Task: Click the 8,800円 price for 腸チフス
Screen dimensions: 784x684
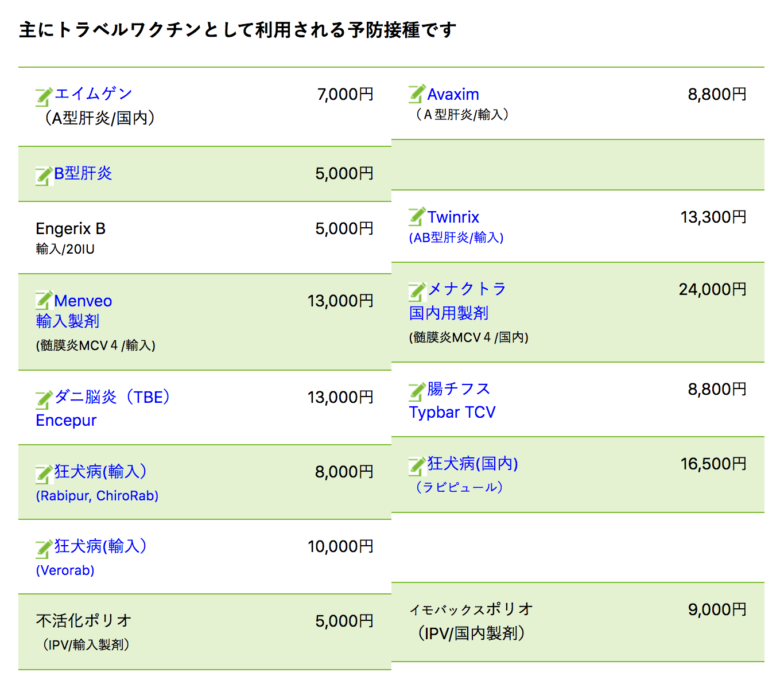Action: [717, 389]
